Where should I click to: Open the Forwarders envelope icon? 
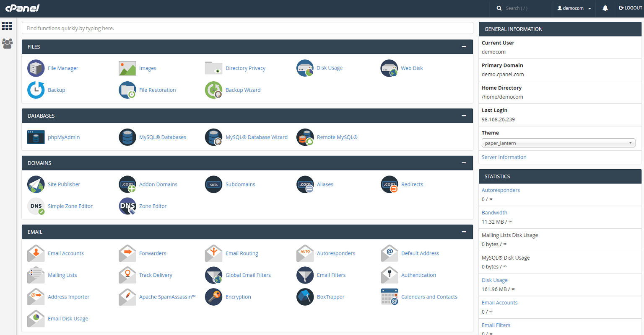(127, 253)
